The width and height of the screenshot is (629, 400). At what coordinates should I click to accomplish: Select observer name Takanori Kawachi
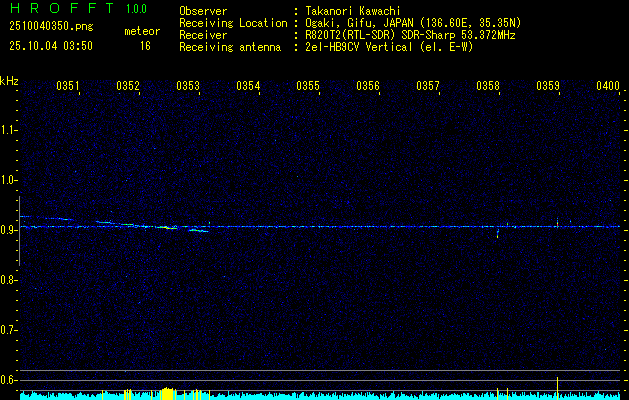click(353, 11)
